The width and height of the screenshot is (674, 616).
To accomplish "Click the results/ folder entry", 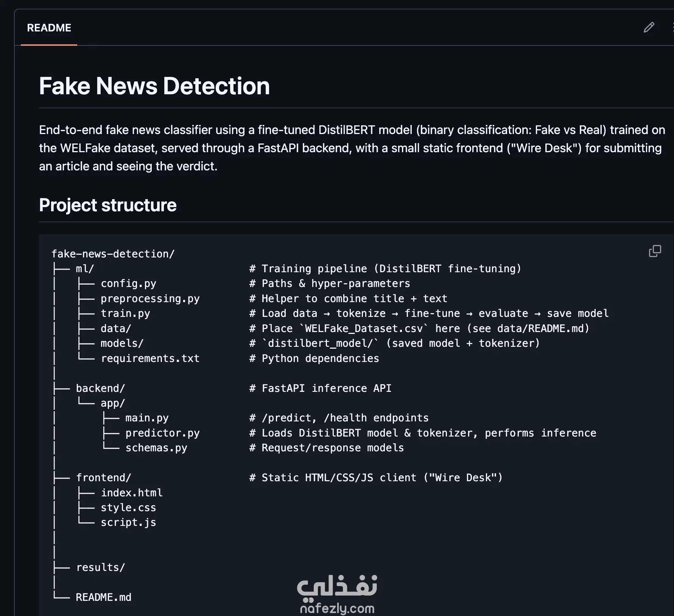I will [100, 568].
